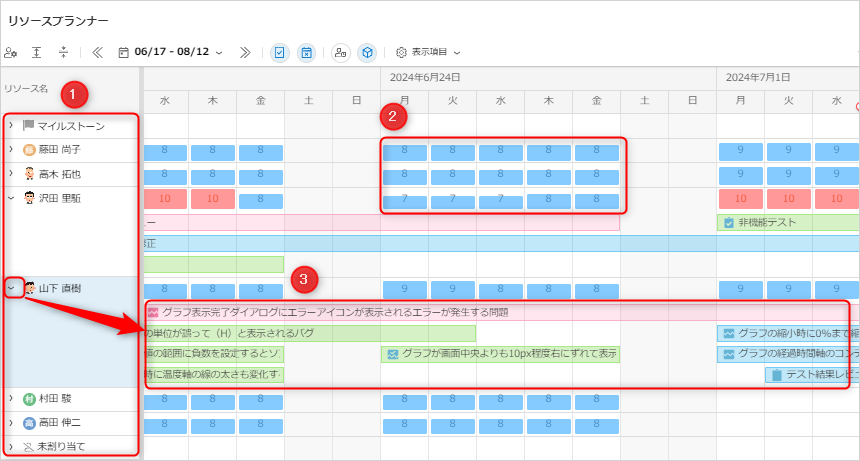Click the cube icon button in the toolbar
This screenshot has height=461, width=860.
pyautogui.click(x=368, y=52)
